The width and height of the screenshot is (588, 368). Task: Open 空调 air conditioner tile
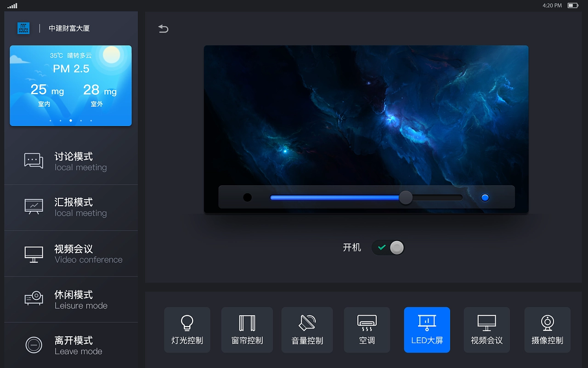point(367,330)
